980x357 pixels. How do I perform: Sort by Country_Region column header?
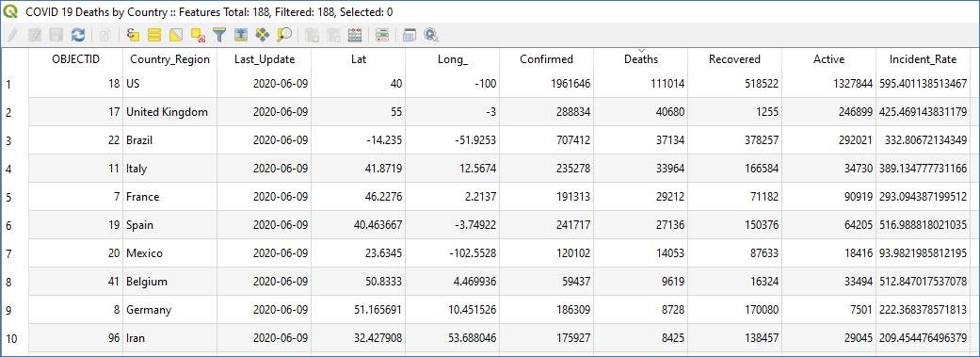pos(170,59)
